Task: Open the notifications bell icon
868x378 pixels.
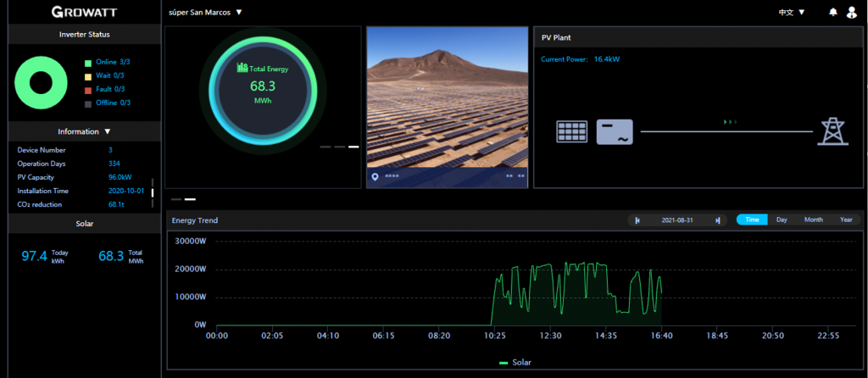Action: coord(833,12)
